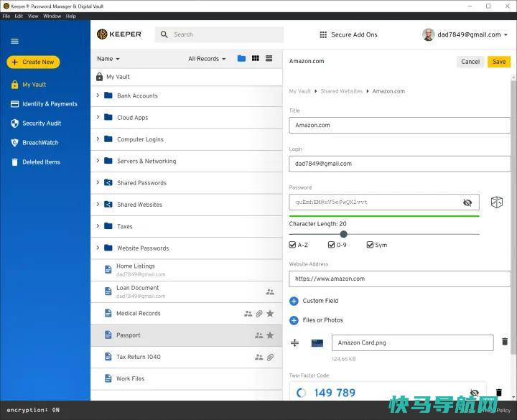Click the plus icon for Files or Photos

coord(294,320)
